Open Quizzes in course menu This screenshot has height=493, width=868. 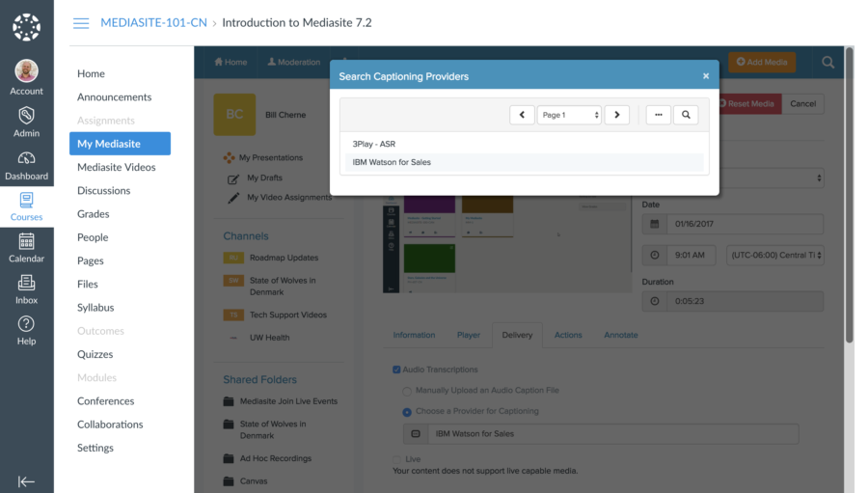coord(95,354)
